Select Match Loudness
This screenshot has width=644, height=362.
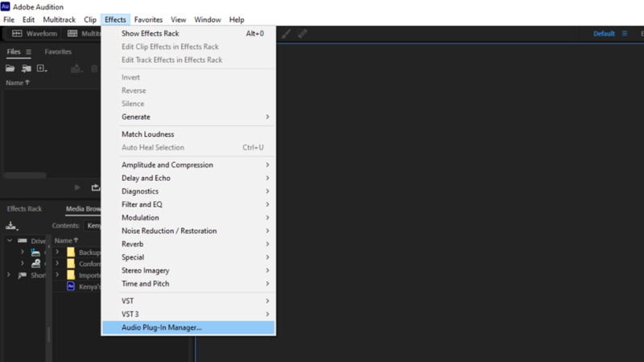click(188, 134)
